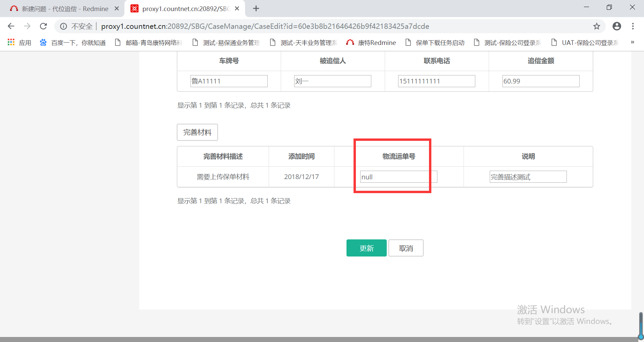Open Chrome's three-dot menu

tap(633, 26)
